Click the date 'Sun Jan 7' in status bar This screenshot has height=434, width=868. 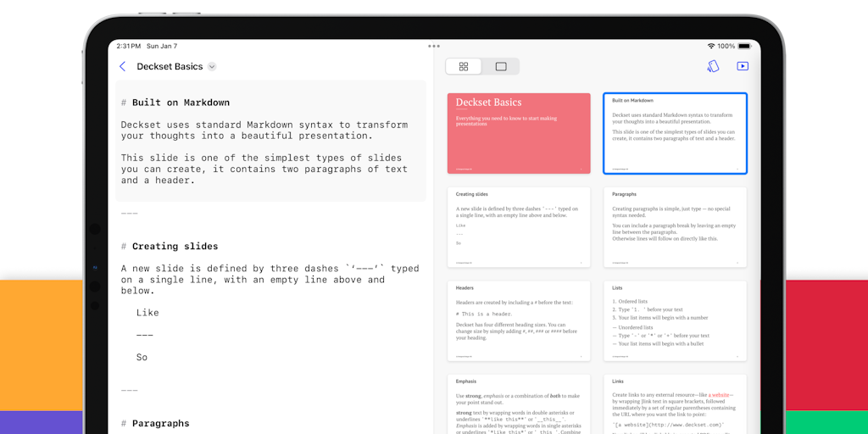tap(162, 47)
